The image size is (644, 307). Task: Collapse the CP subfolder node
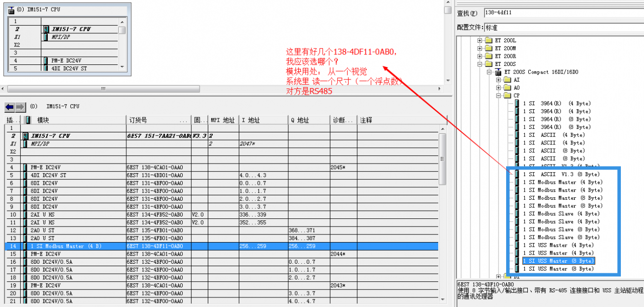[x=499, y=96]
